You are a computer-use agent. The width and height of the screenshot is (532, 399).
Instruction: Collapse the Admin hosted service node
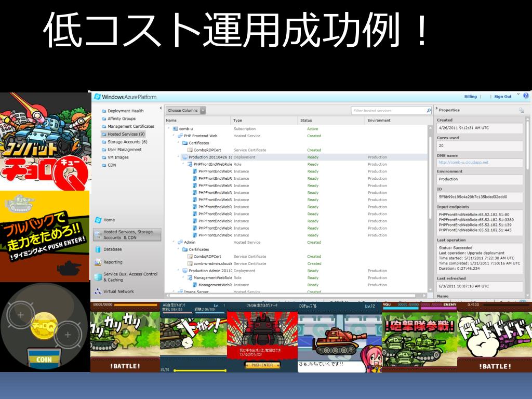pyautogui.click(x=174, y=242)
